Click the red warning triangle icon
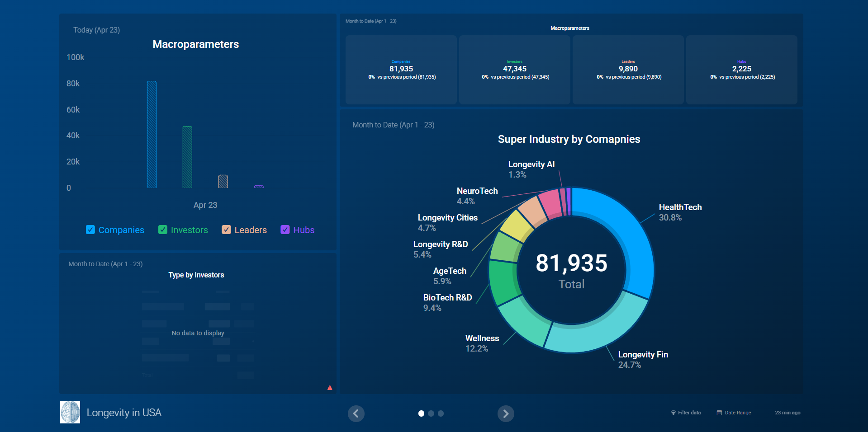The image size is (868, 432). (330, 388)
